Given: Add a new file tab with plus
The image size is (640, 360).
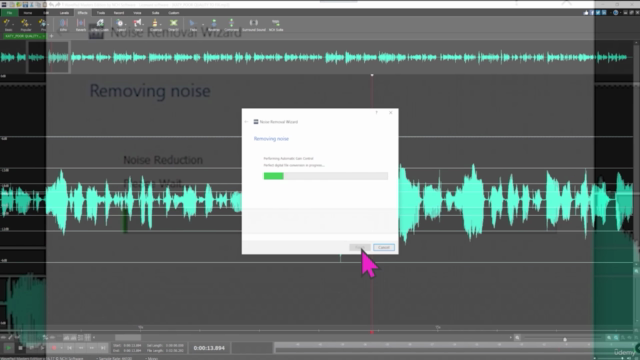Looking at the screenshot, I should coord(51,36).
